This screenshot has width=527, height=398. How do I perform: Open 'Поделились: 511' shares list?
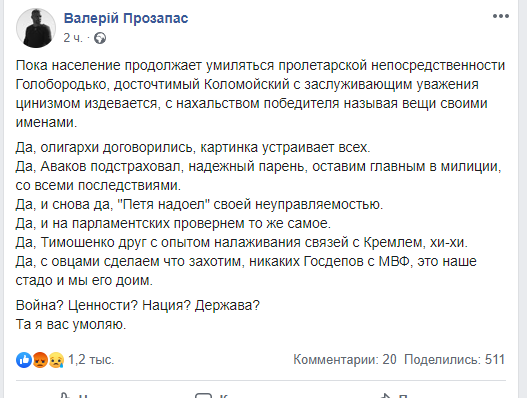pyautogui.click(x=455, y=360)
